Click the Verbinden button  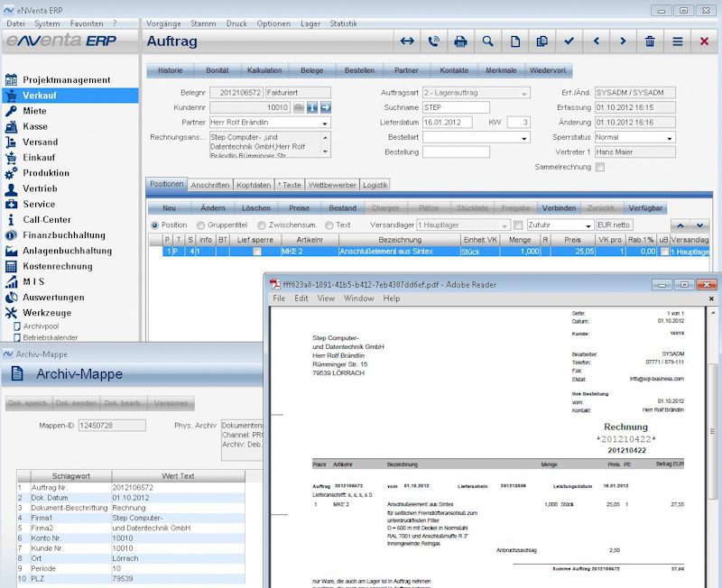559,208
